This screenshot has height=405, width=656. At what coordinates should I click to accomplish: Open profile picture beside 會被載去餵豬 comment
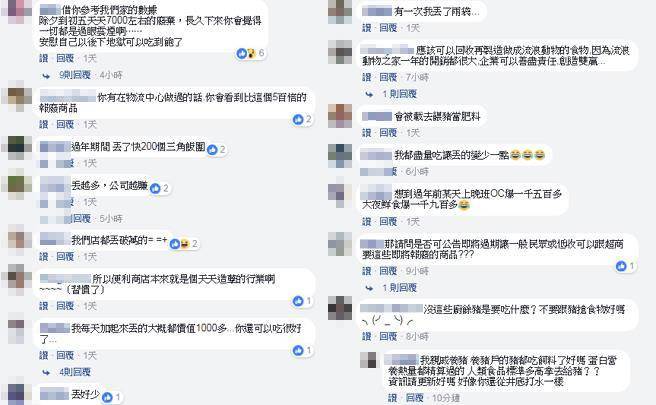click(340, 116)
